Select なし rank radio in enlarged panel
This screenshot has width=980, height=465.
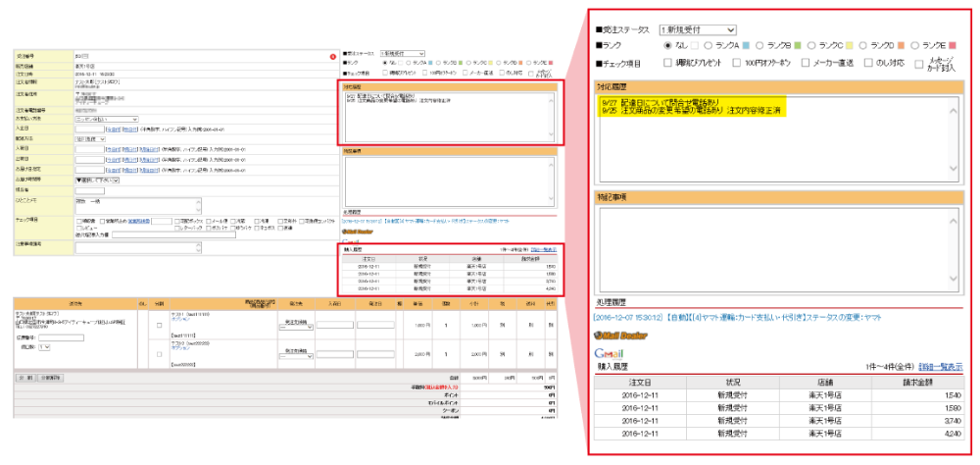667,46
